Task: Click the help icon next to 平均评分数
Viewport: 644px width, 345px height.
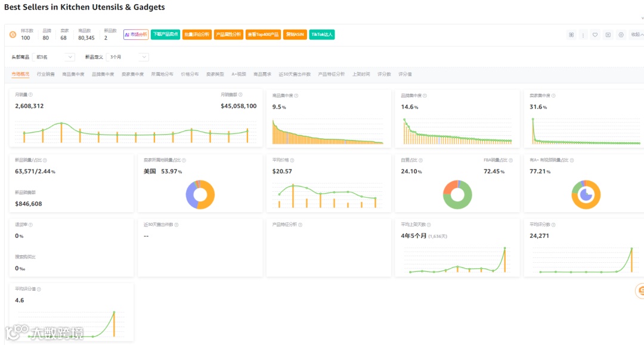Action: pos(553,225)
